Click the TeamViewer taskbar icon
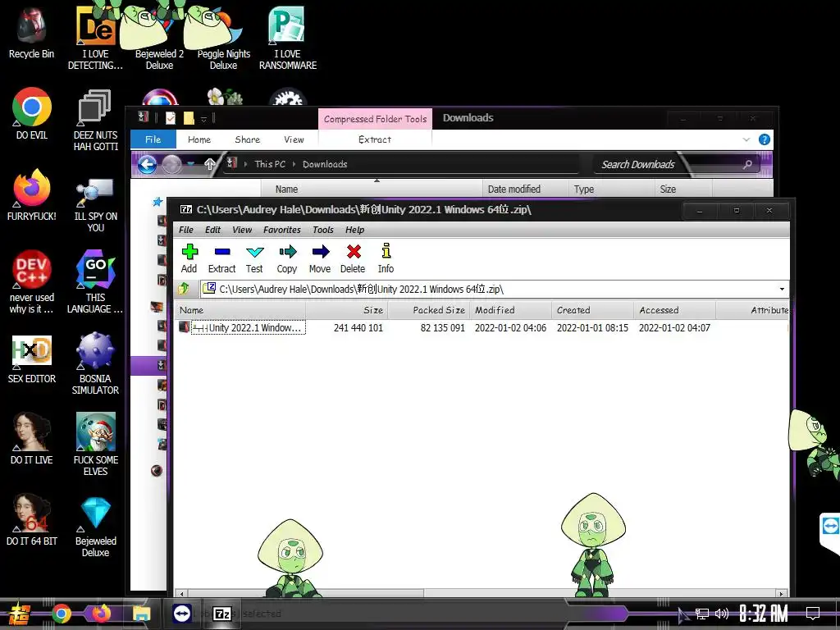 pos(182,614)
